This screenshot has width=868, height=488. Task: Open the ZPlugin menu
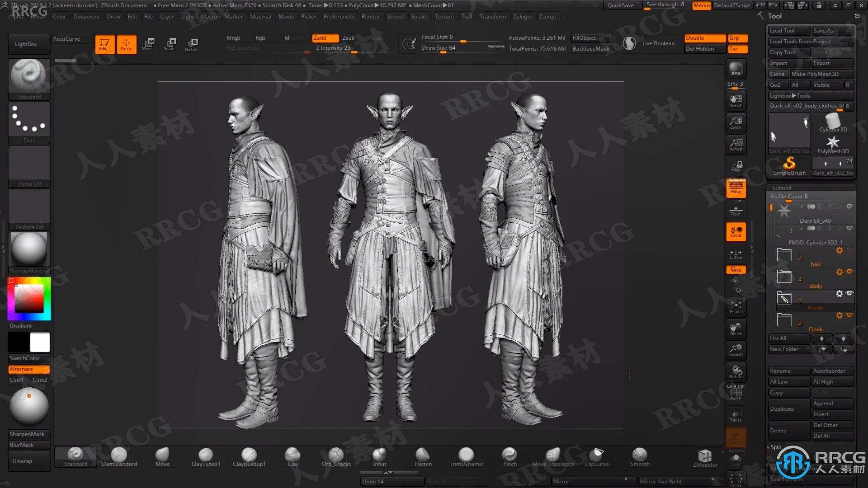pos(519,17)
